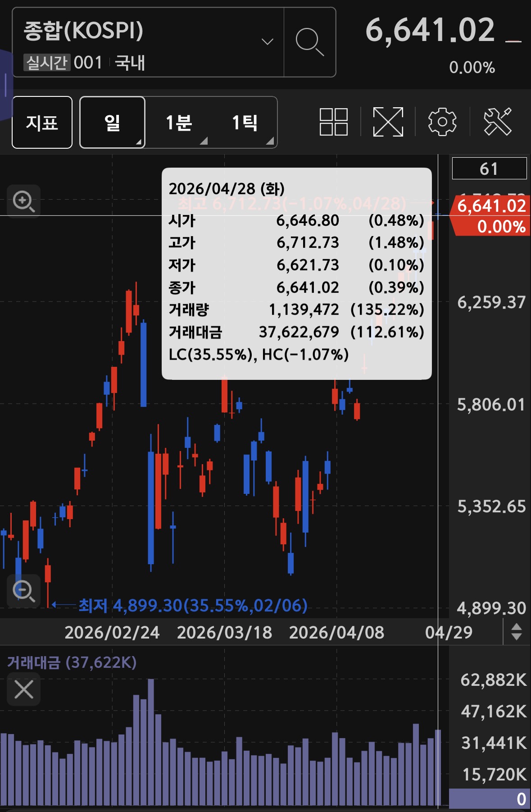Open the stock search magnifier
This screenshot has width=531, height=812.
tap(310, 42)
